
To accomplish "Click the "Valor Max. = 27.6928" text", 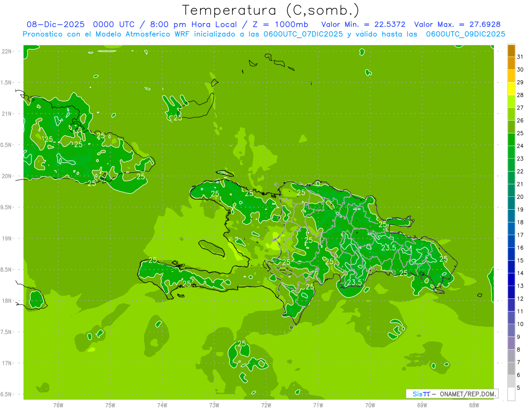I will coord(457,24).
